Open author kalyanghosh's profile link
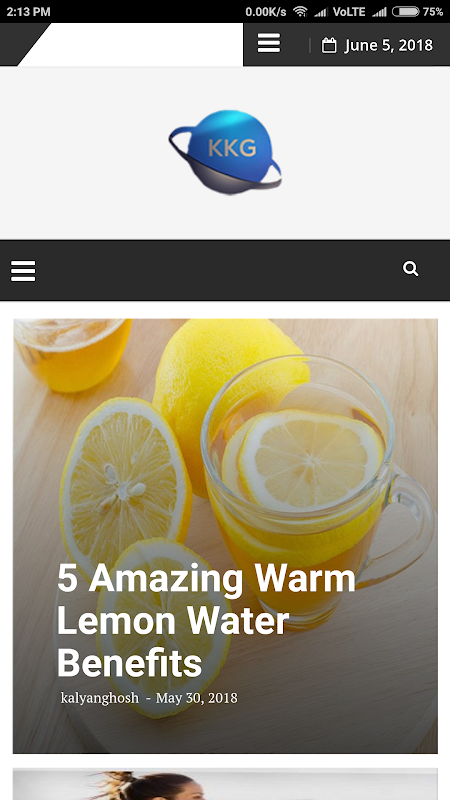This screenshot has width=450, height=800. click(x=99, y=698)
